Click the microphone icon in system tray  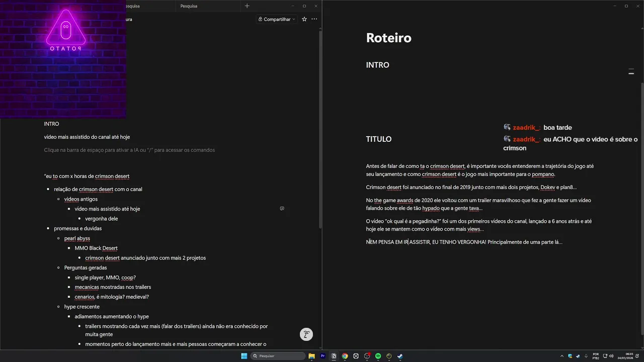tap(586, 356)
